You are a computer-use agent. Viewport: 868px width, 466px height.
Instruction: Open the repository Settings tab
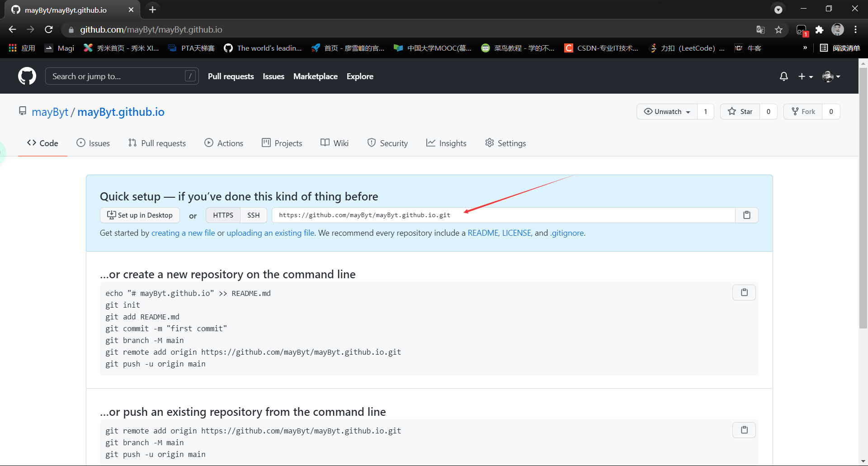(505, 143)
